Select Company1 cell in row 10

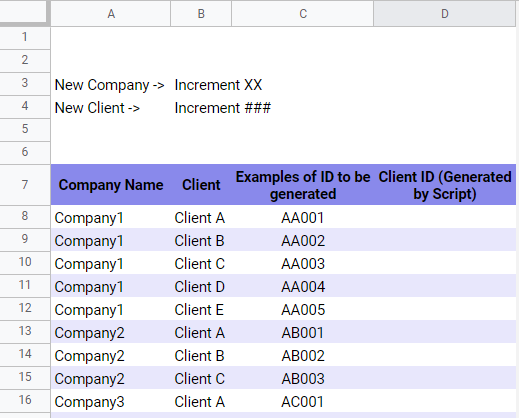tap(111, 263)
